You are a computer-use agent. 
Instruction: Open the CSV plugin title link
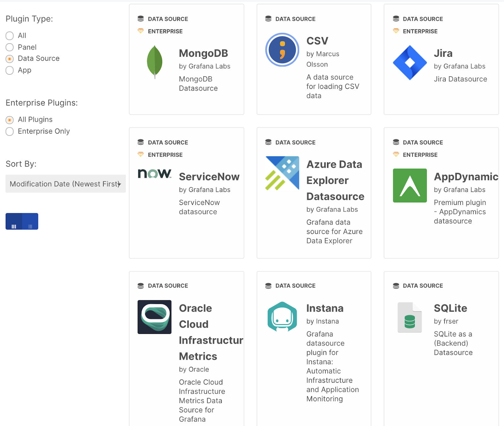(x=317, y=41)
